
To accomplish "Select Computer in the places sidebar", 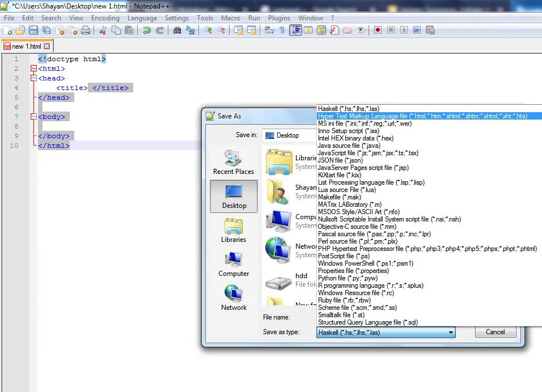I will coord(234,265).
